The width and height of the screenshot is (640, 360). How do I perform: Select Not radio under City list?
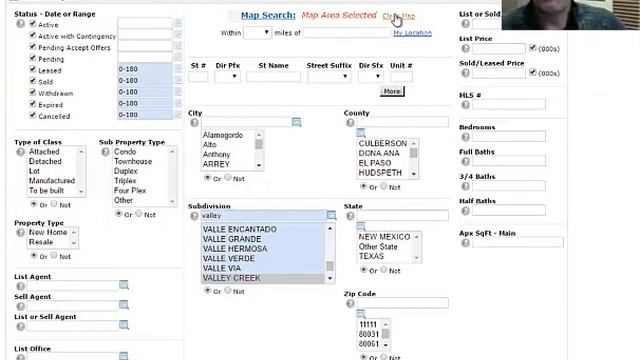(x=228, y=177)
